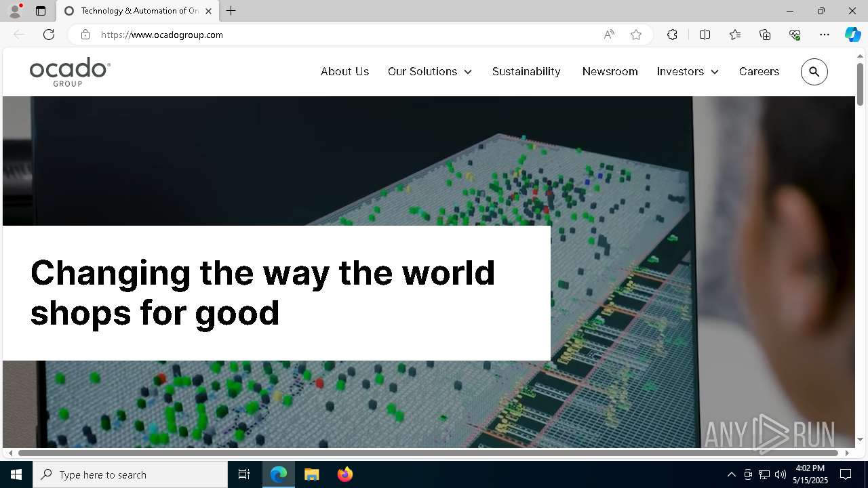Open the tab actions menu icon
868x488 pixels.
click(41, 11)
